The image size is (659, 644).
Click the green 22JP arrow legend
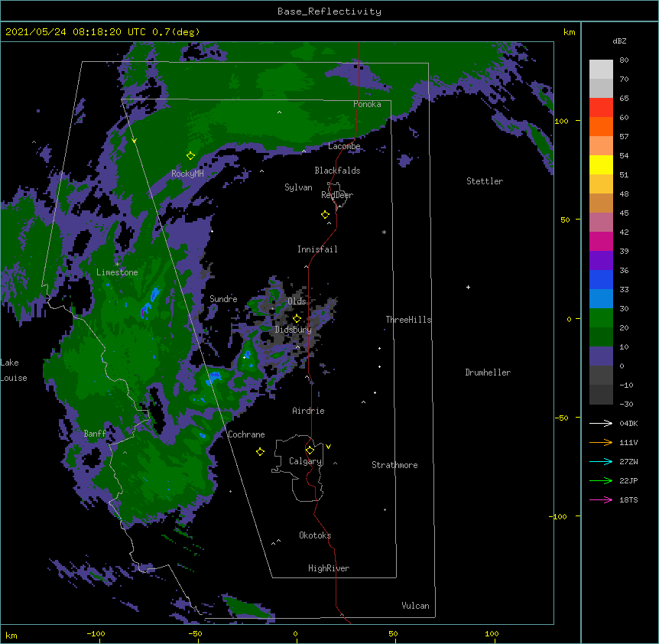click(601, 480)
